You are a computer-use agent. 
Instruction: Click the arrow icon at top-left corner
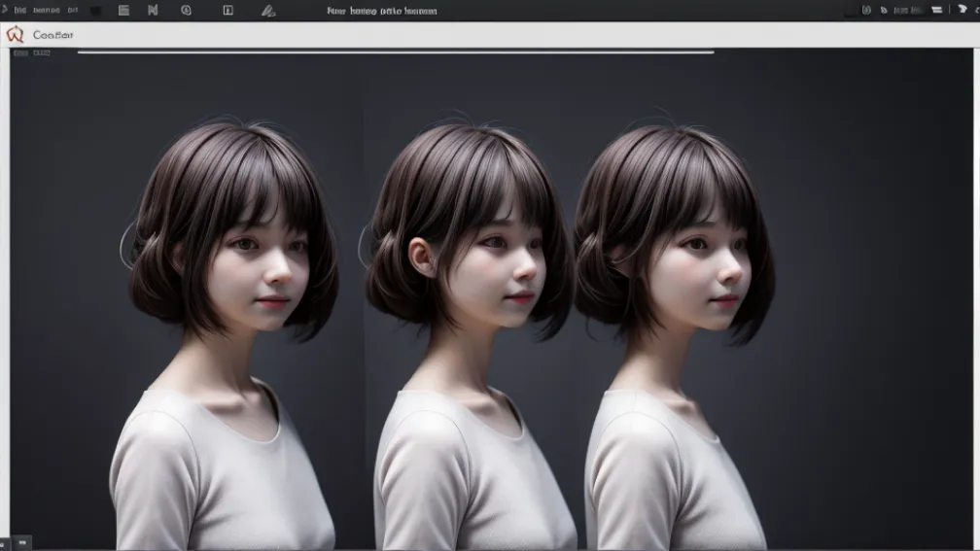pos(4,10)
